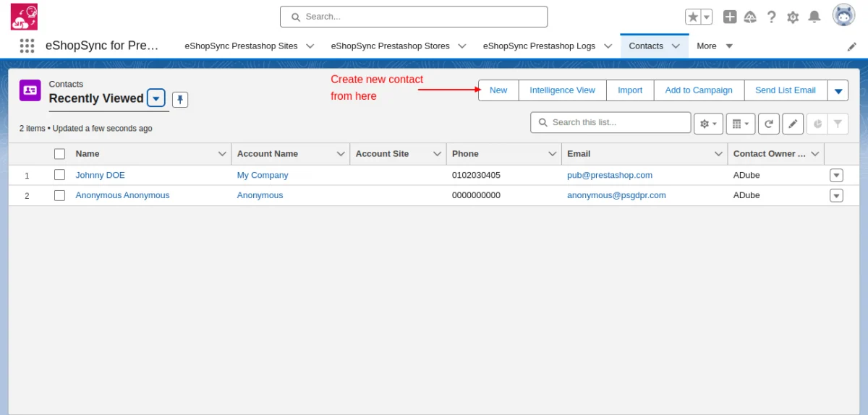868x415 pixels.
Task: Tick the checkbox for Johnny DOE
Action: click(60, 175)
